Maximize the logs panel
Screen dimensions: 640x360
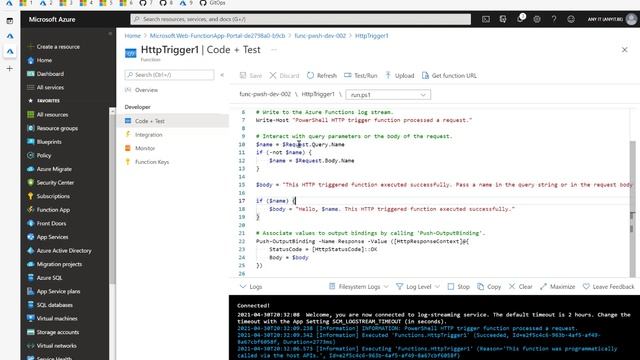557,287
